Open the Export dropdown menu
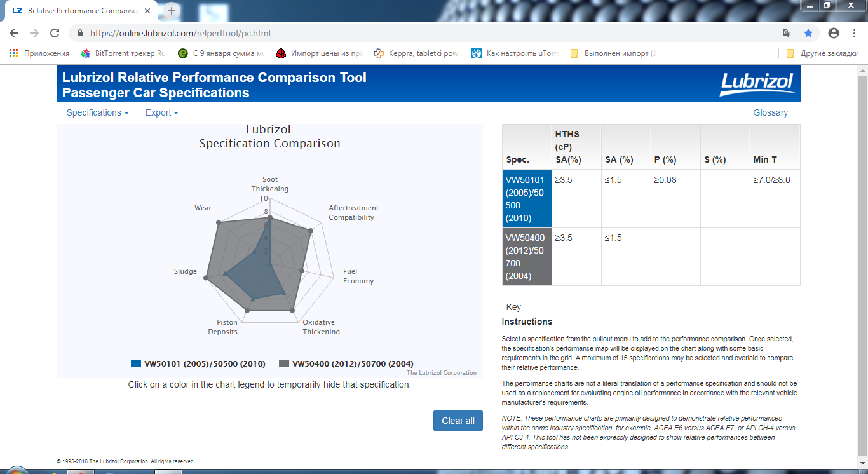The image size is (868, 474). [161, 112]
